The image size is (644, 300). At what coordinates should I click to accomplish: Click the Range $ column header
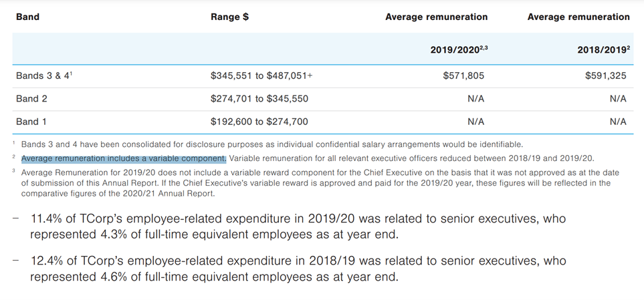(x=229, y=17)
